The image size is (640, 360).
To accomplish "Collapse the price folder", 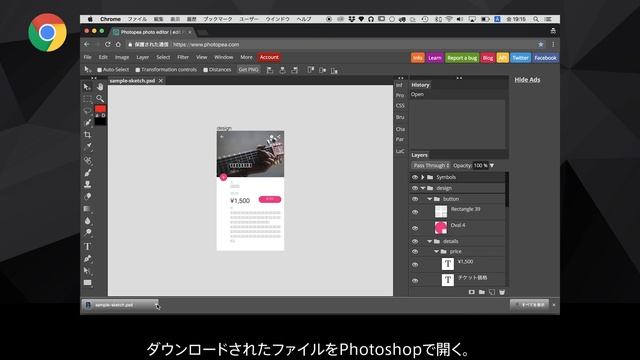I will (x=436, y=251).
